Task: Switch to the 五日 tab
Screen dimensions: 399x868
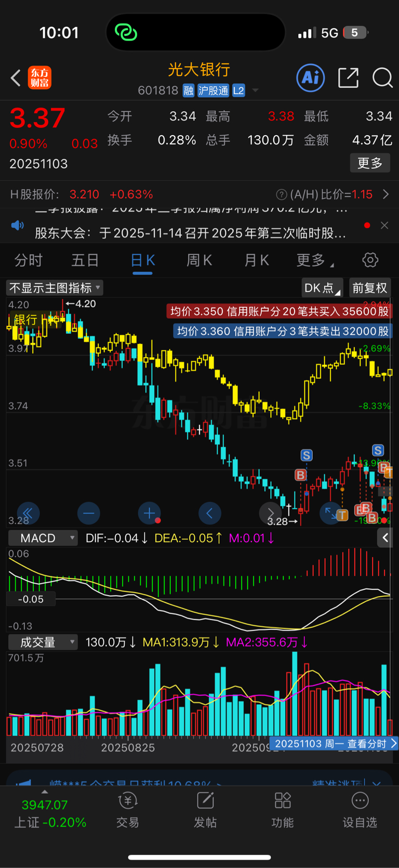Action: 85,260
